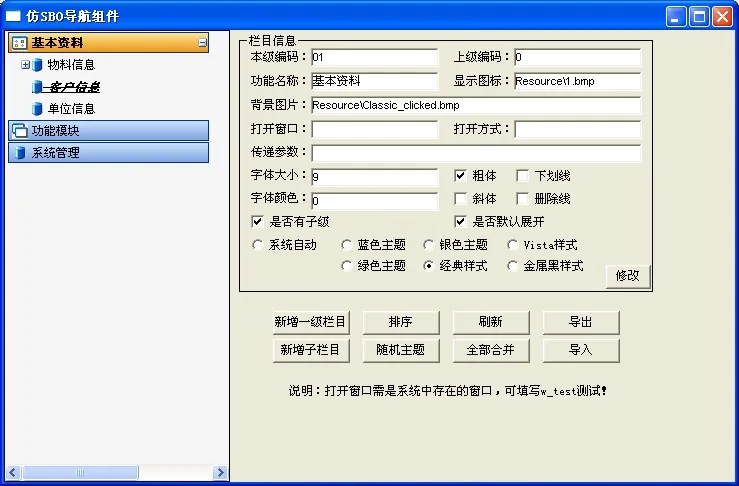Click the left arrow of horizontal scrollbar
The image size is (739, 486).
point(13,472)
